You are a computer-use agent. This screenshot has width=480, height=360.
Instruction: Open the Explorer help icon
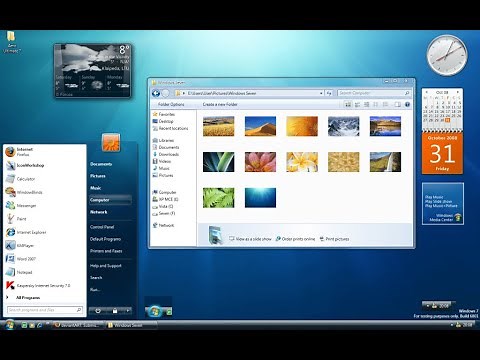(x=407, y=104)
